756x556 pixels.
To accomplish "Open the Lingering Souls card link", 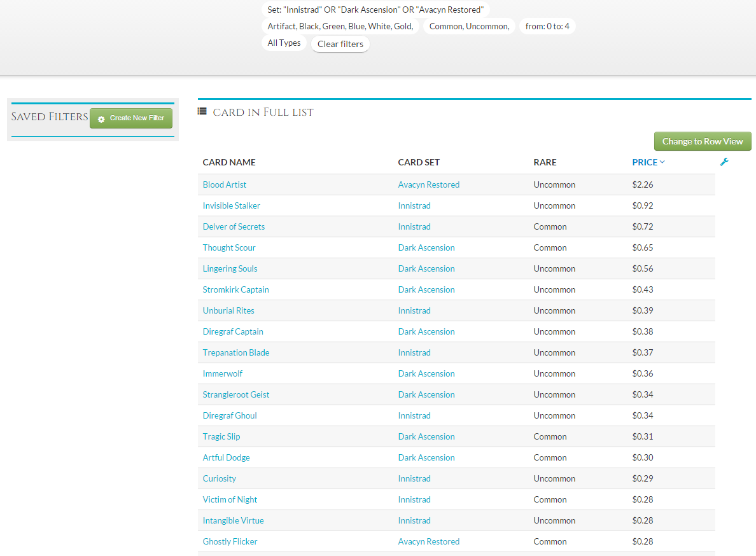I will coord(230,268).
